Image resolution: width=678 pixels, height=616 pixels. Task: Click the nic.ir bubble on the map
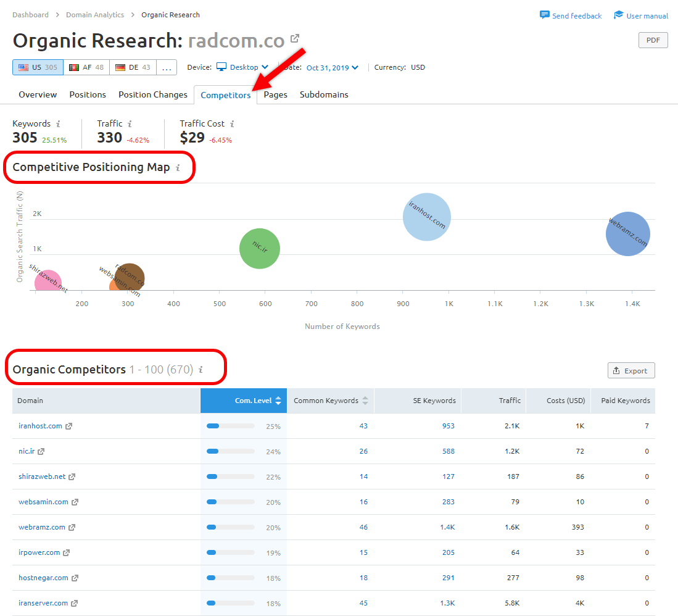[259, 248]
